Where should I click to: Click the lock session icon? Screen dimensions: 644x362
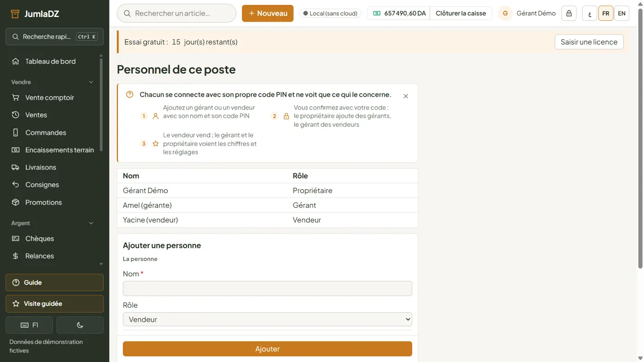[569, 13]
